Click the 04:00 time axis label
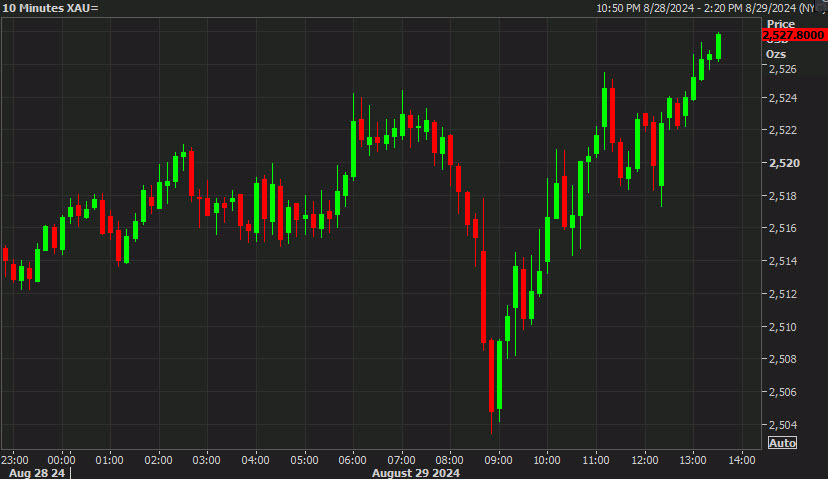This screenshot has width=828, height=479. pos(256,460)
